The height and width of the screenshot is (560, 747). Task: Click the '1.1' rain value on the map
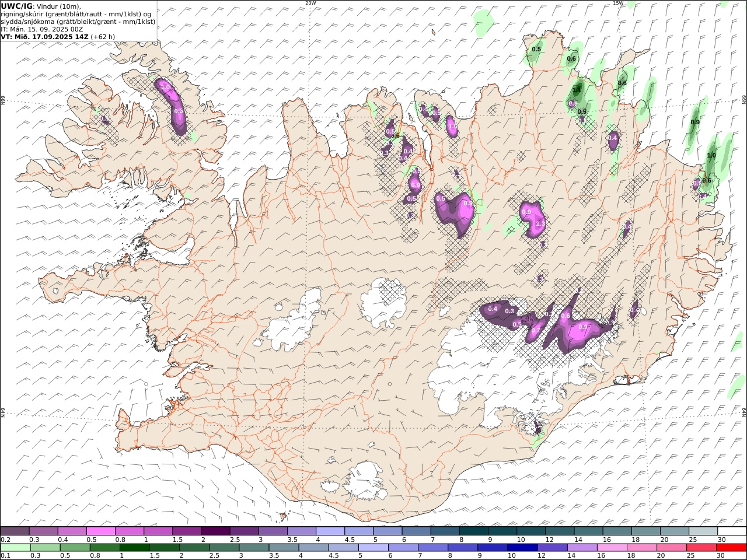(576, 90)
